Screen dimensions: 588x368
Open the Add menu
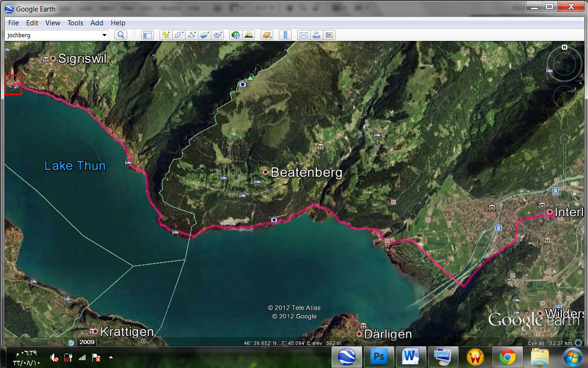(97, 23)
